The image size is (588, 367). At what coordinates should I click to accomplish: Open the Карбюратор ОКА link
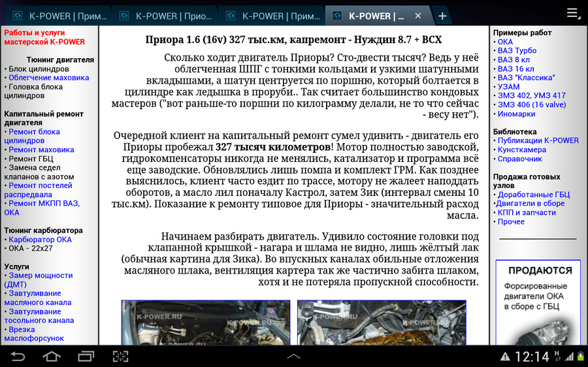(40, 239)
